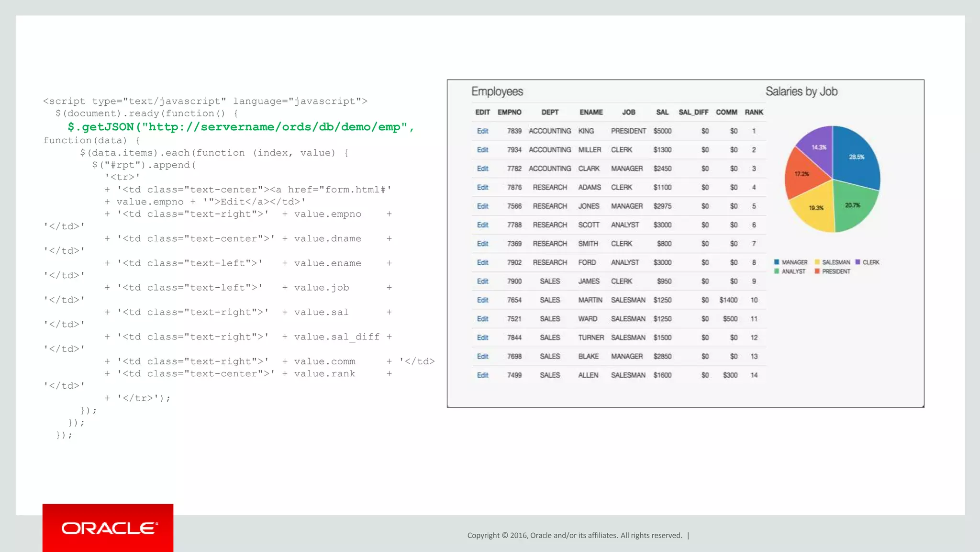Select the yellow SALESMAN legend swatch
The width and height of the screenshot is (980, 552).
click(817, 262)
